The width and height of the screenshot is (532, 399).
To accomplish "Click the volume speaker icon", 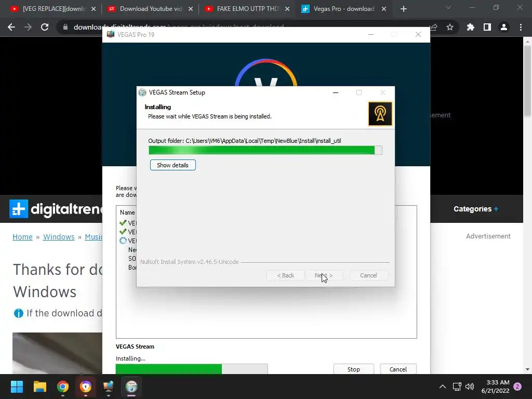I will tap(470, 387).
